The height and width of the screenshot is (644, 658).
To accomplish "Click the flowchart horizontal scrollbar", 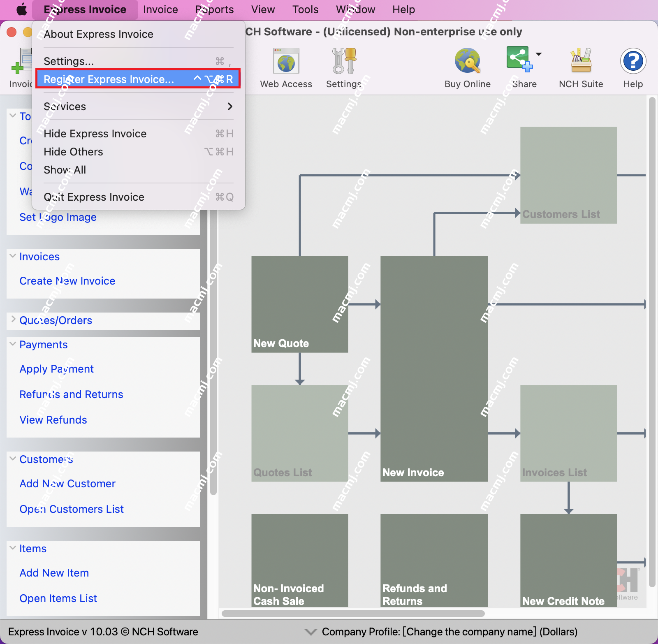I will click(x=353, y=614).
